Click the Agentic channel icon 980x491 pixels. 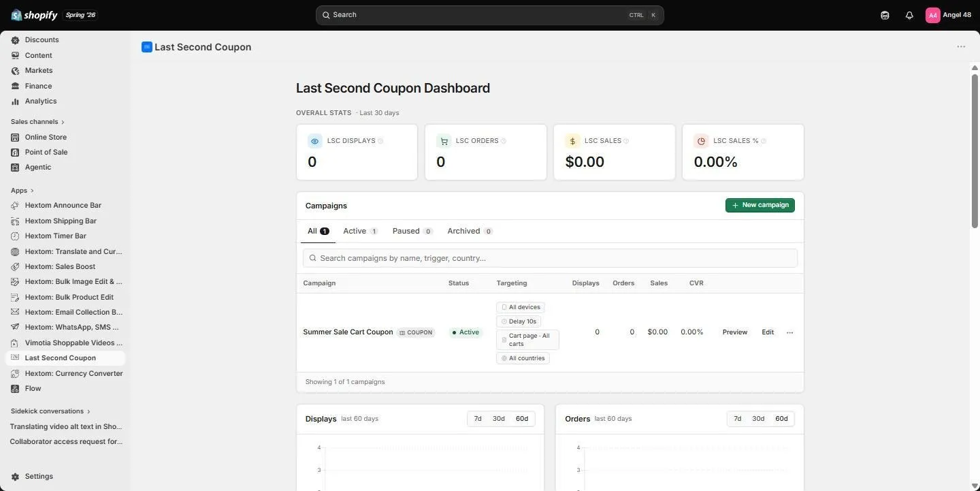coord(15,168)
